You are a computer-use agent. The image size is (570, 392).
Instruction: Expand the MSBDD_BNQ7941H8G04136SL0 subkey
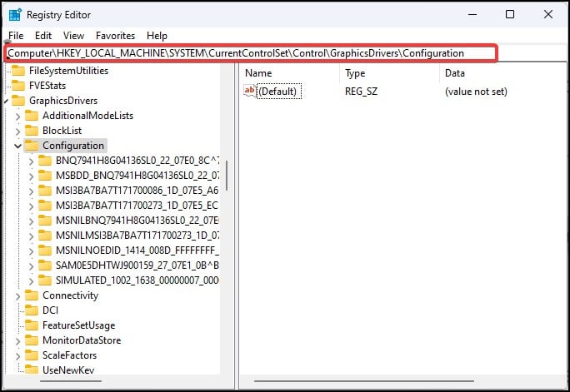coord(32,176)
